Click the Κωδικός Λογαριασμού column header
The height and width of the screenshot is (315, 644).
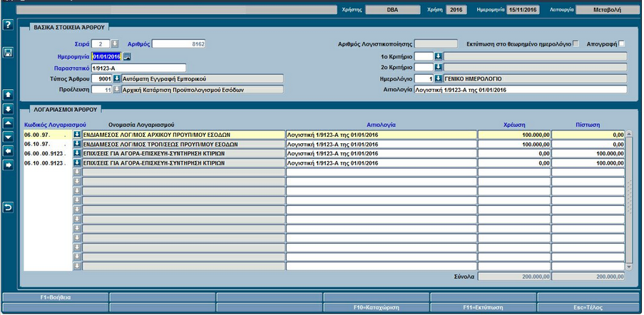55,125
